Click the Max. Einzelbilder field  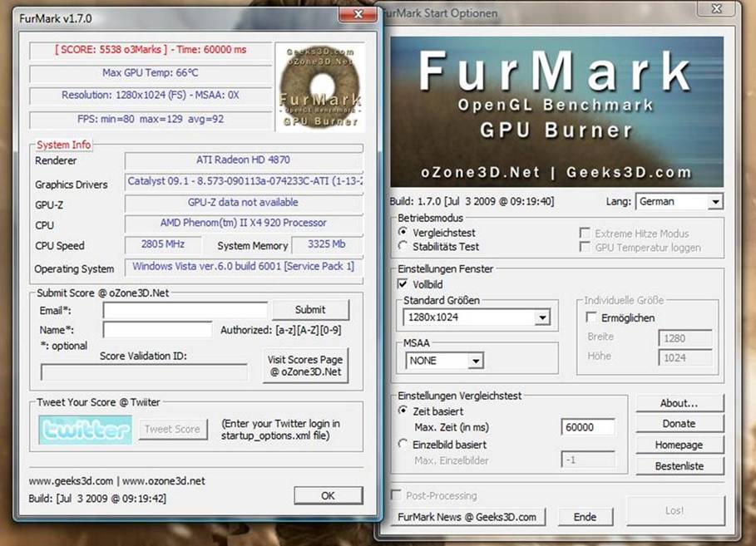point(588,460)
